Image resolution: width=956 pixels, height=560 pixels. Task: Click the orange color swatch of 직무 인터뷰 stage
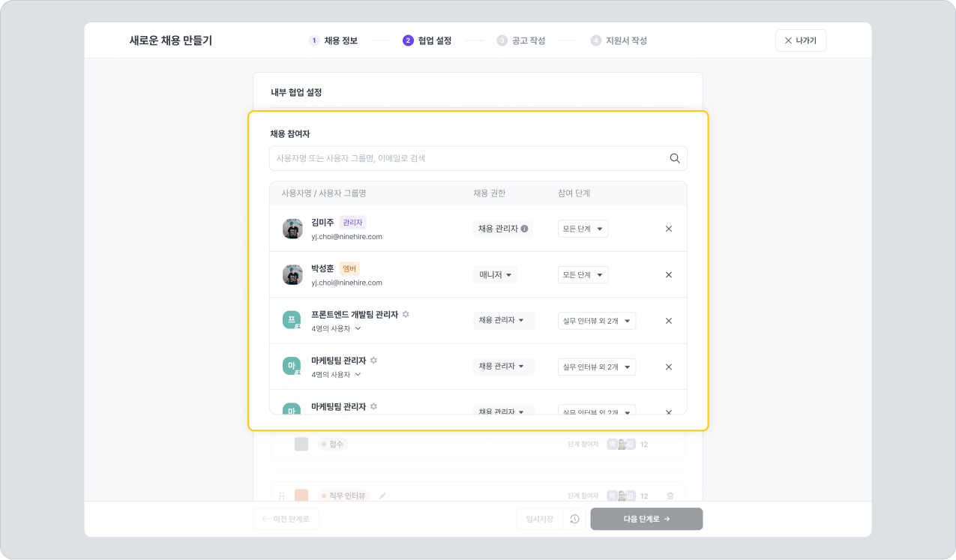pos(301,496)
